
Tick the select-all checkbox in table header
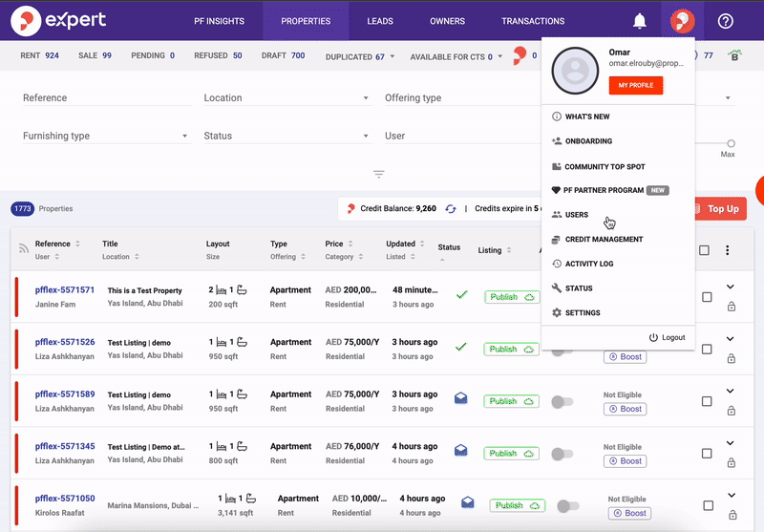[704, 250]
